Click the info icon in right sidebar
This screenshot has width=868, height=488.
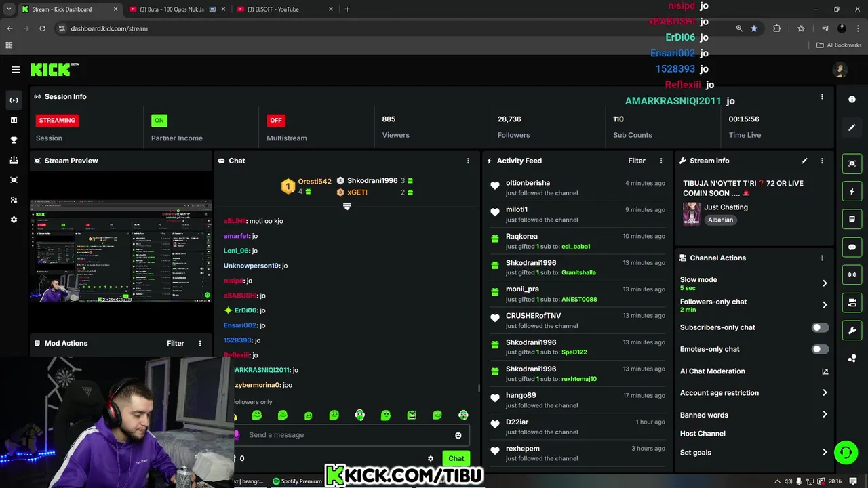pos(852,99)
